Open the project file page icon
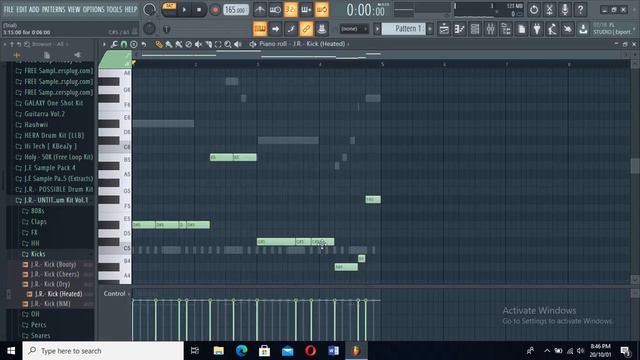640x360 pixels. [522, 29]
